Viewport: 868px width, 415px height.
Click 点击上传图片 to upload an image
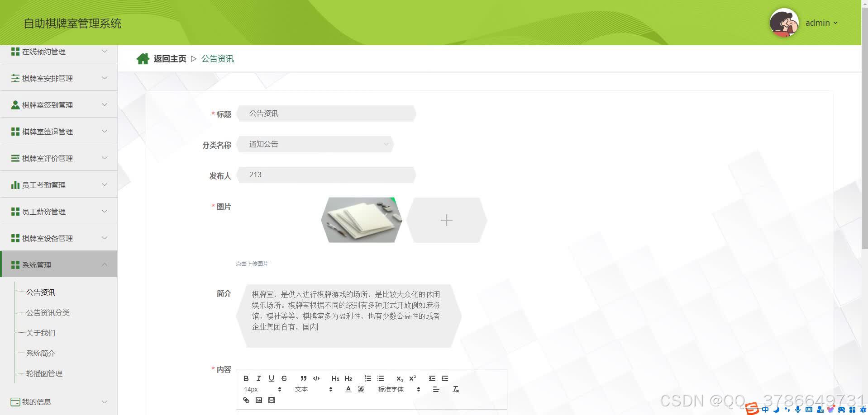(252, 264)
